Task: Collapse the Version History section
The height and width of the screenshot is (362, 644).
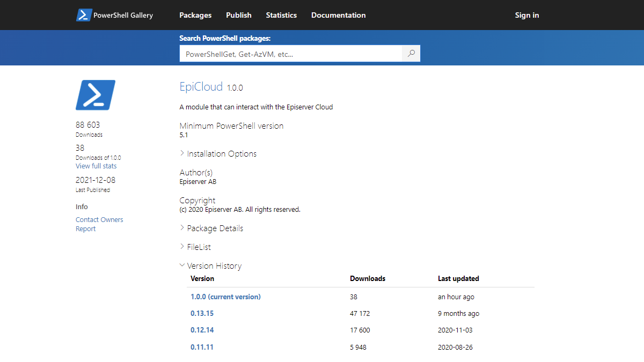Action: (214, 266)
